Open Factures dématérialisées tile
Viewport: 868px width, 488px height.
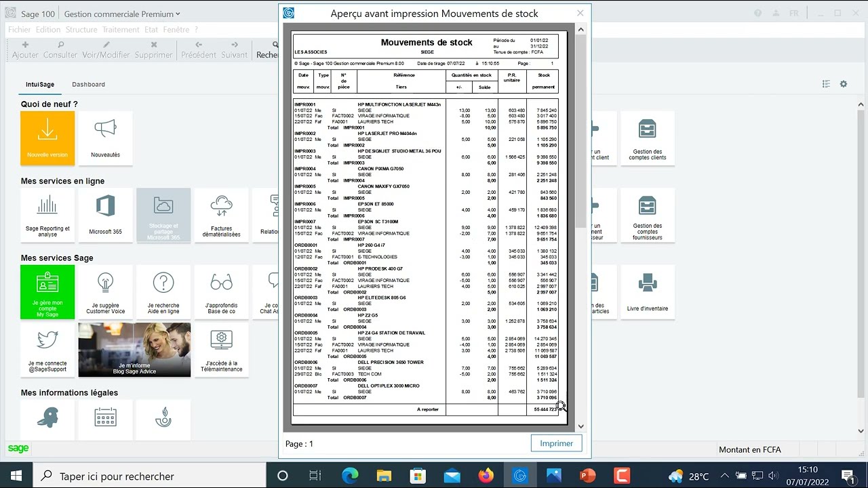point(221,215)
